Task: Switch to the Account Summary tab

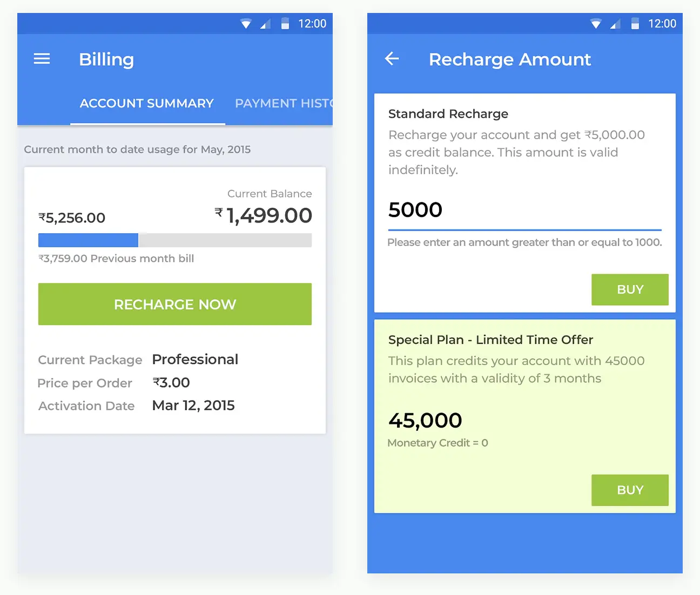Action: coord(147,103)
